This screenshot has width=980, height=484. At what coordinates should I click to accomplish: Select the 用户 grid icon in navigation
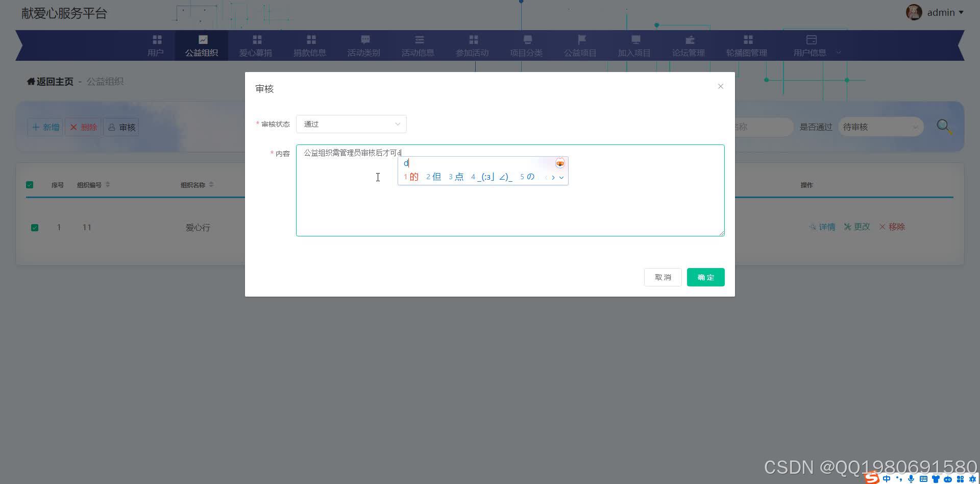point(156,39)
